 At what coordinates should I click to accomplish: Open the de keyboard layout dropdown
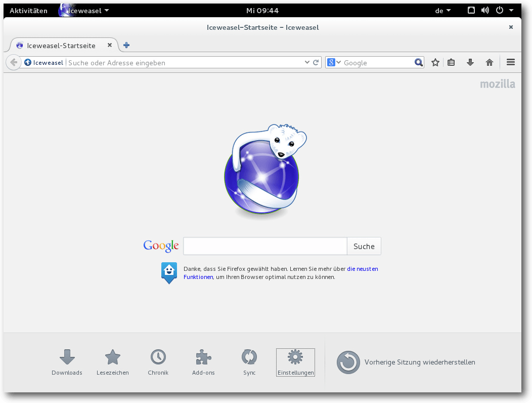point(443,11)
